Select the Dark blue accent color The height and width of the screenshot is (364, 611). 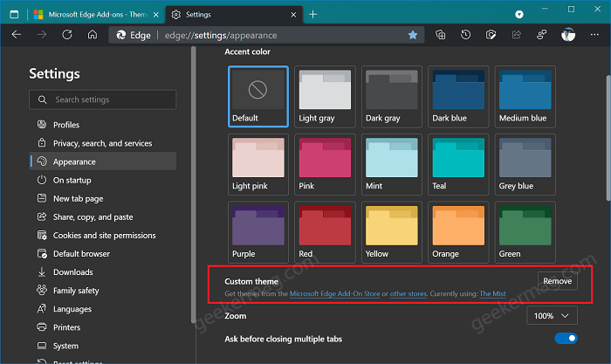tap(458, 97)
